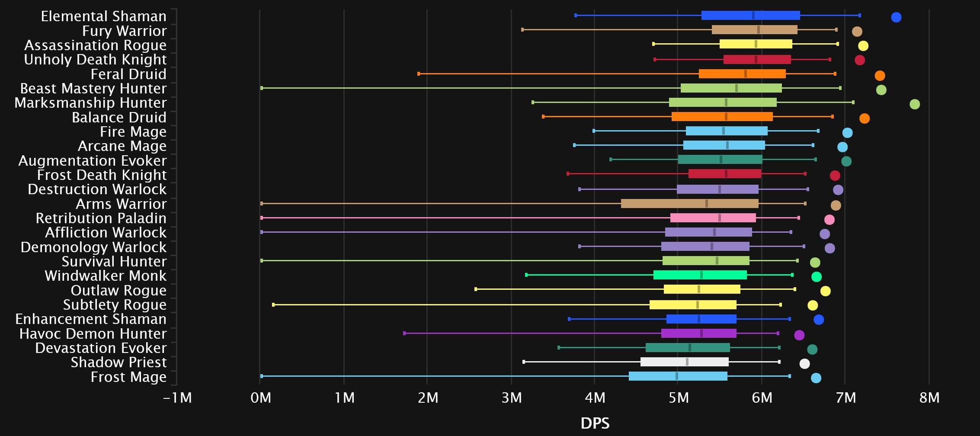
Task: Click the Subtlety Rogue label
Action: [115, 305]
